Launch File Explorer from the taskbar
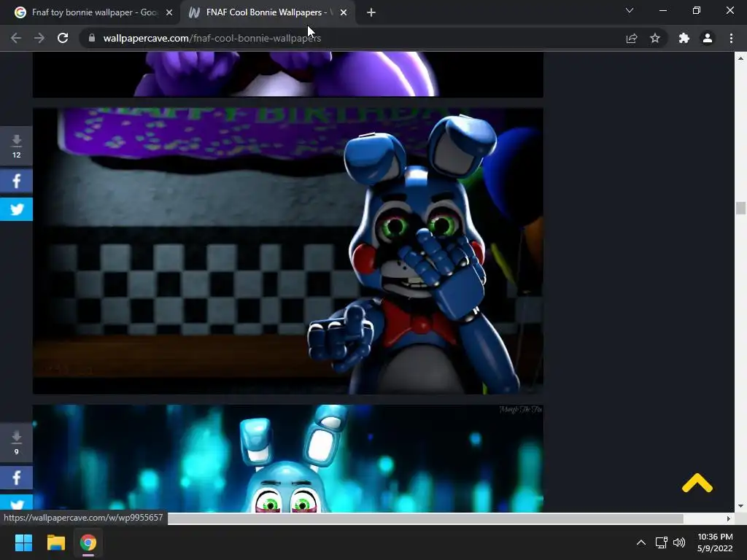 coord(55,542)
